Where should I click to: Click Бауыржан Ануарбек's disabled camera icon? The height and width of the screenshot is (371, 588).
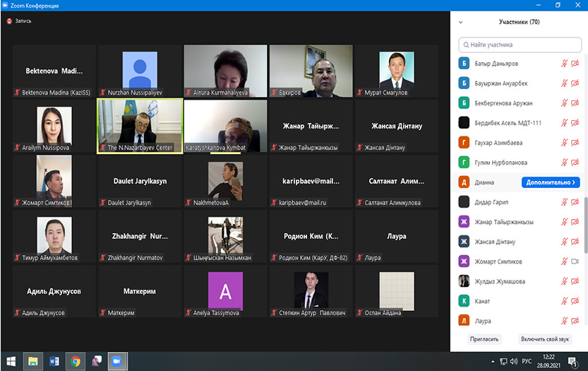click(x=575, y=83)
